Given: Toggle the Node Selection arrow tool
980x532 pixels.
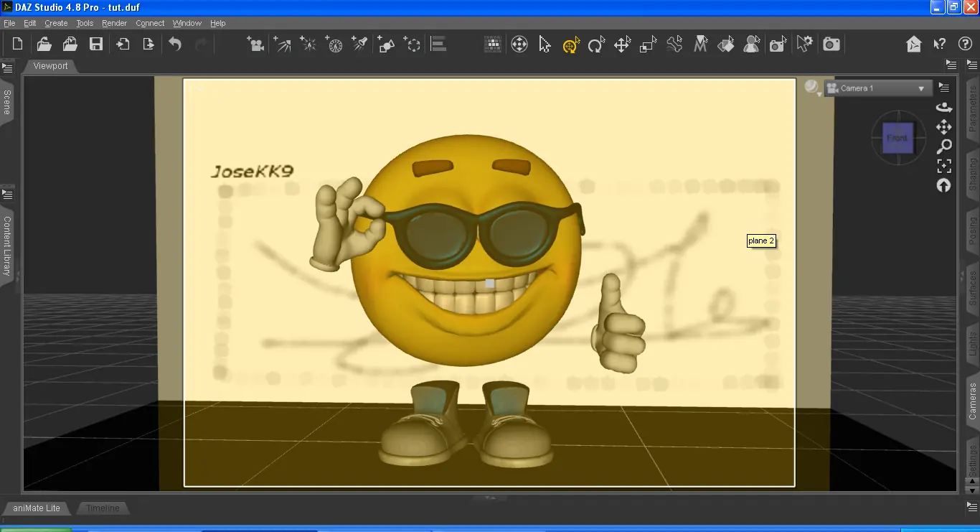Looking at the screenshot, I should (x=545, y=45).
